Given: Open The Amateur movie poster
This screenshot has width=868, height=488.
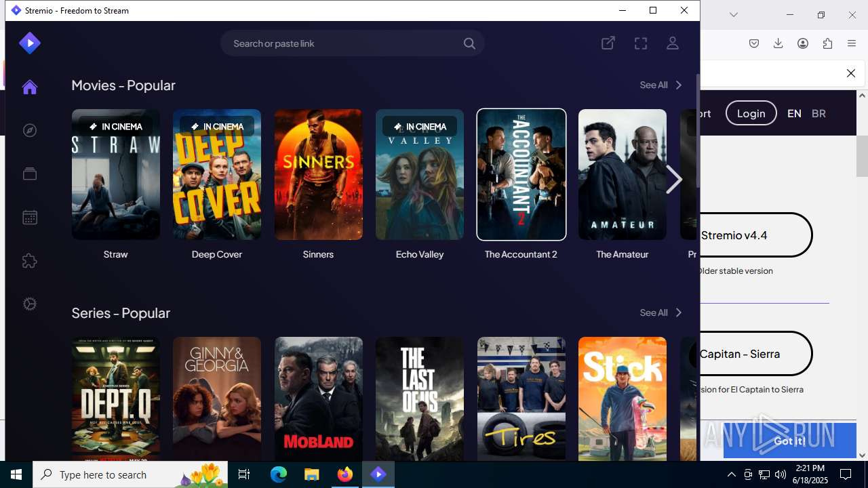Looking at the screenshot, I should coord(623,174).
